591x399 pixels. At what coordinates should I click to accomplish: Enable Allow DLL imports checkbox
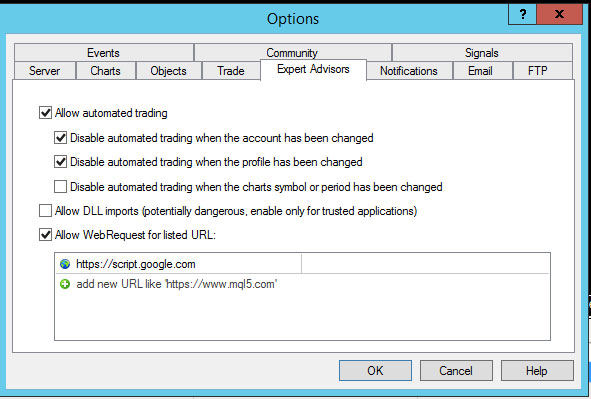(x=46, y=211)
